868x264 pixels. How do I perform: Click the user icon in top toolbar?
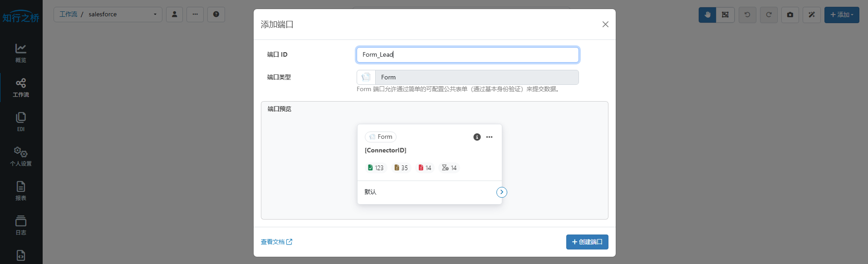coord(174,15)
